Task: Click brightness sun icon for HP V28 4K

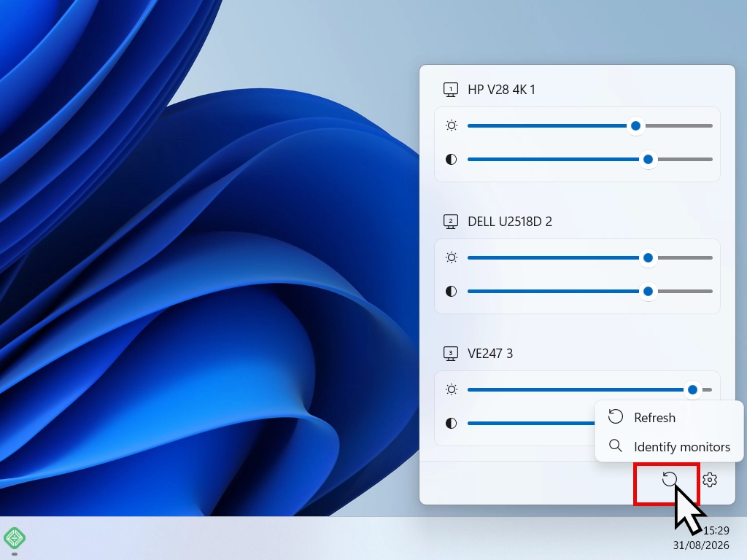Action: click(x=451, y=125)
